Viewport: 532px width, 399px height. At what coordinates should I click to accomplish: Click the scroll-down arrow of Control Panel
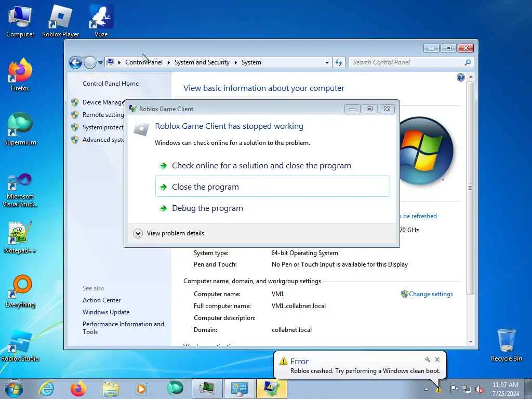470,342
